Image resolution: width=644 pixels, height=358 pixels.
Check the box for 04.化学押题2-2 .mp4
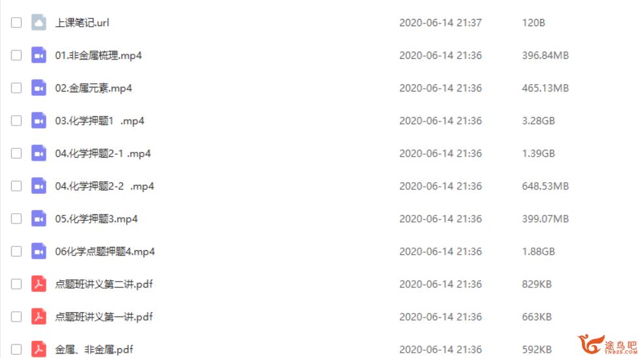[x=16, y=186]
